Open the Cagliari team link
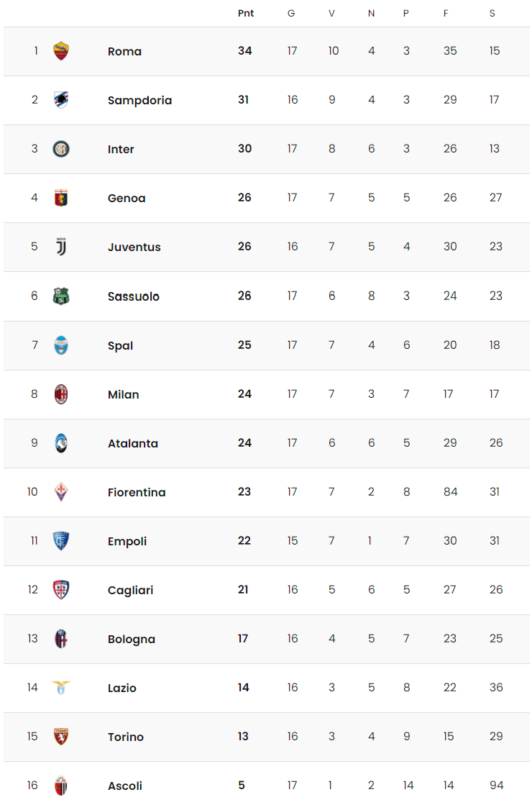The image size is (532, 805). (x=130, y=590)
